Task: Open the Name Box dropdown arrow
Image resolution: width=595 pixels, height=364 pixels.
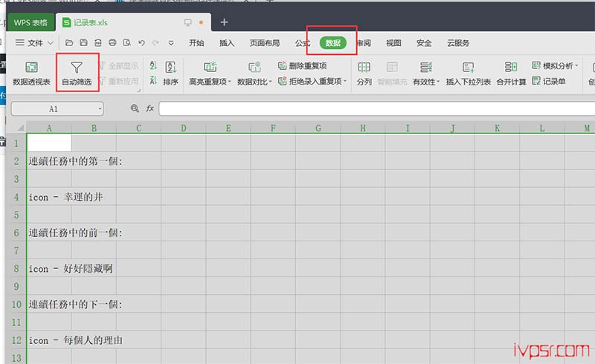Action: (100, 108)
